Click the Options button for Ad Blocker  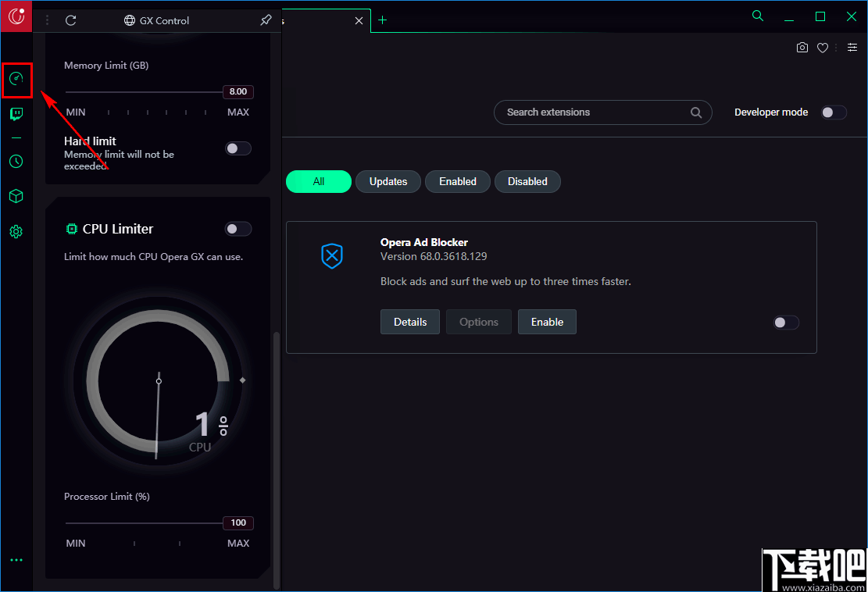[479, 322]
